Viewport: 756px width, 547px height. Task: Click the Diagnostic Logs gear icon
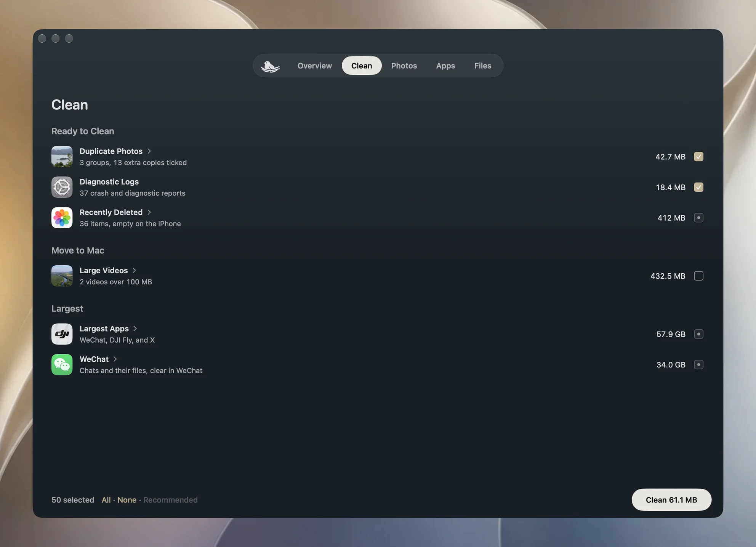(x=62, y=187)
